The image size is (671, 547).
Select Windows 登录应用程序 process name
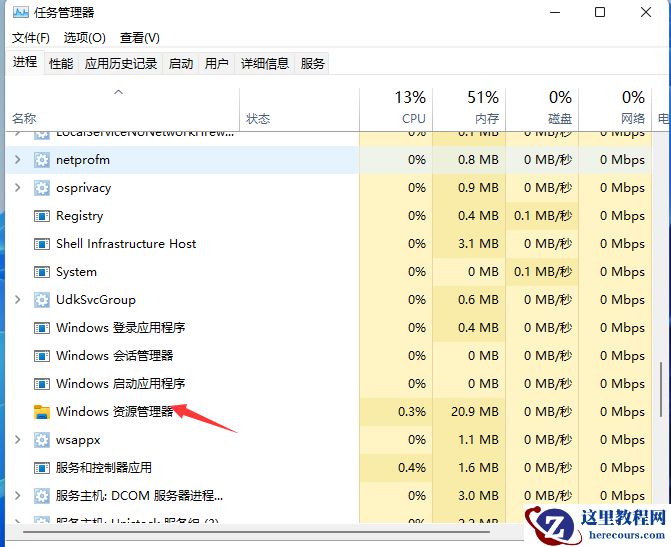click(121, 328)
